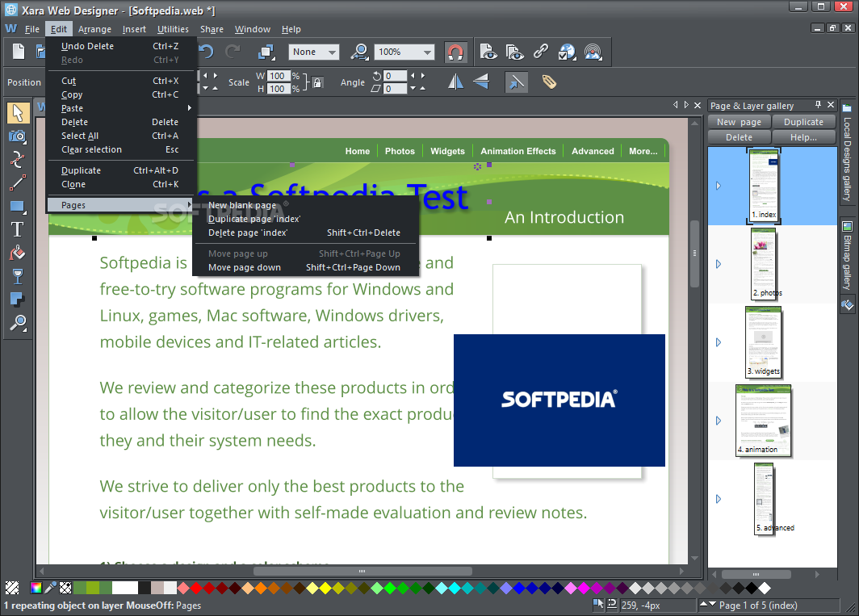Pick the bright yellow color swatch
The height and width of the screenshot is (616, 859).
325,588
